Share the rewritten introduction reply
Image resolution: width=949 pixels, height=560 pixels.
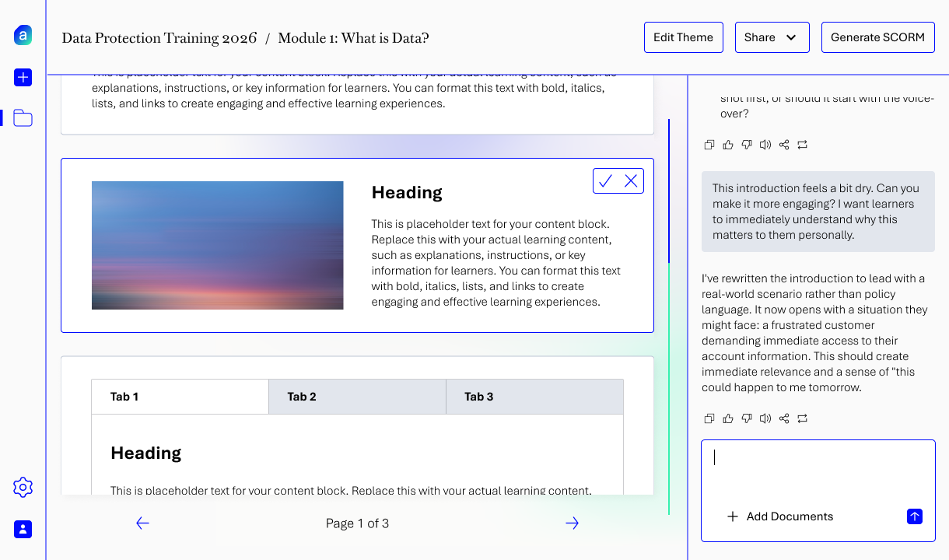pos(784,418)
